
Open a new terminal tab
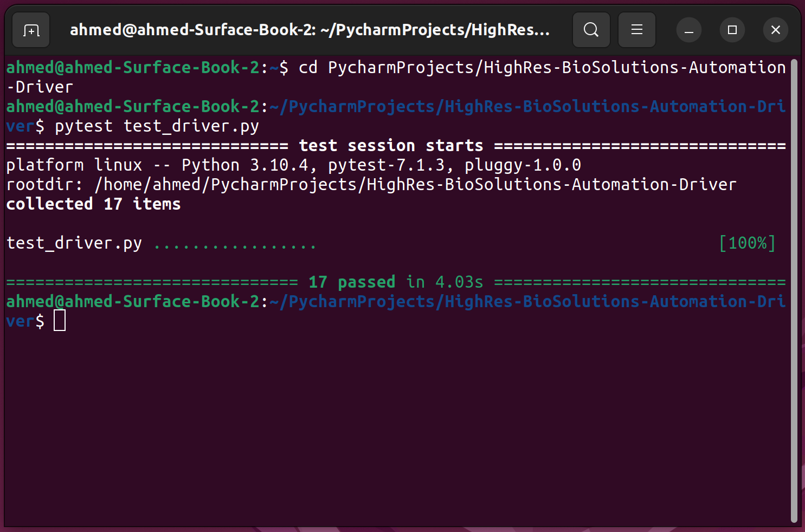point(31,30)
